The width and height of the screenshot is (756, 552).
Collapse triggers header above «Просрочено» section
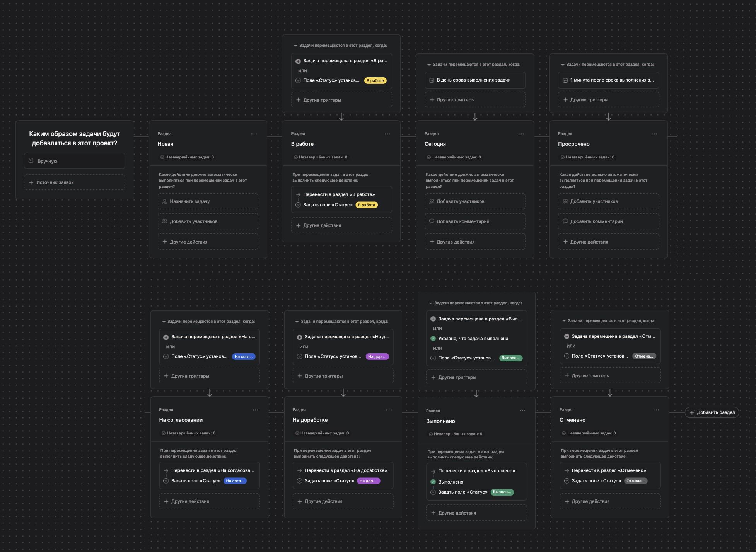[563, 65]
